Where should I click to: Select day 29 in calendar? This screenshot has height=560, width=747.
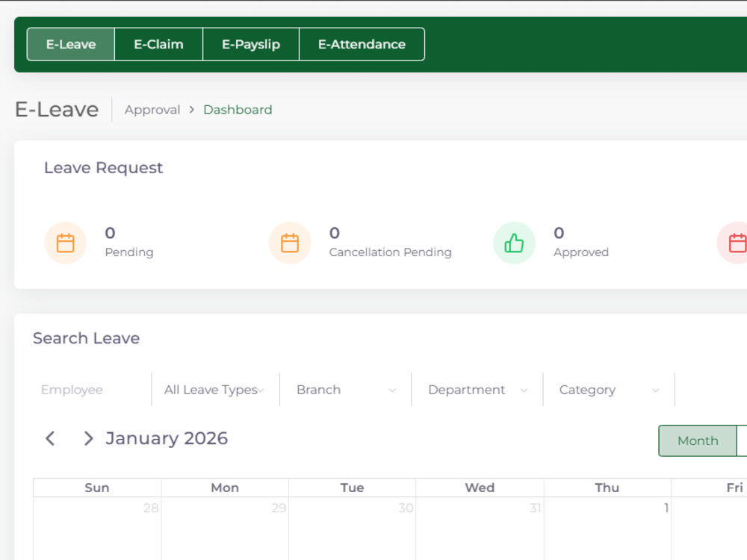click(279, 508)
